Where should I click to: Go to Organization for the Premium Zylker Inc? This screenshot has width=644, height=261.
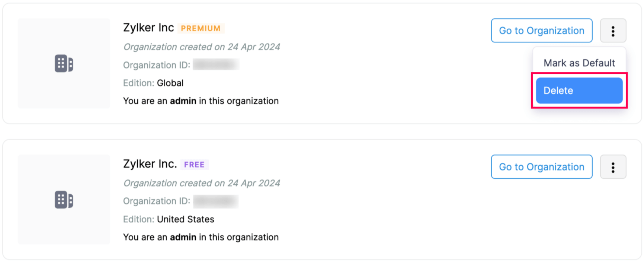541,31
